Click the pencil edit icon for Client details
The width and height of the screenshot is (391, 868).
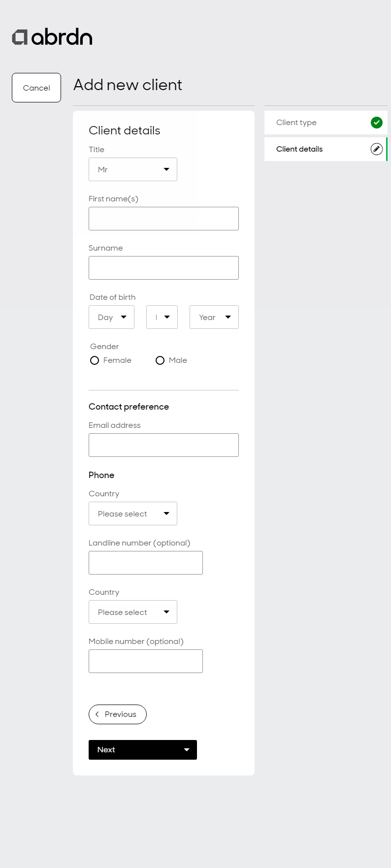(x=377, y=149)
